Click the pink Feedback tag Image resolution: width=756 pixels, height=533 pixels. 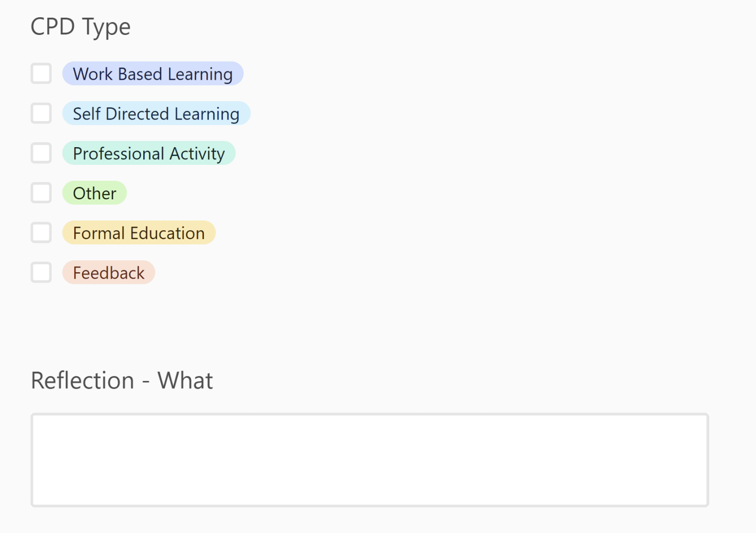point(109,273)
